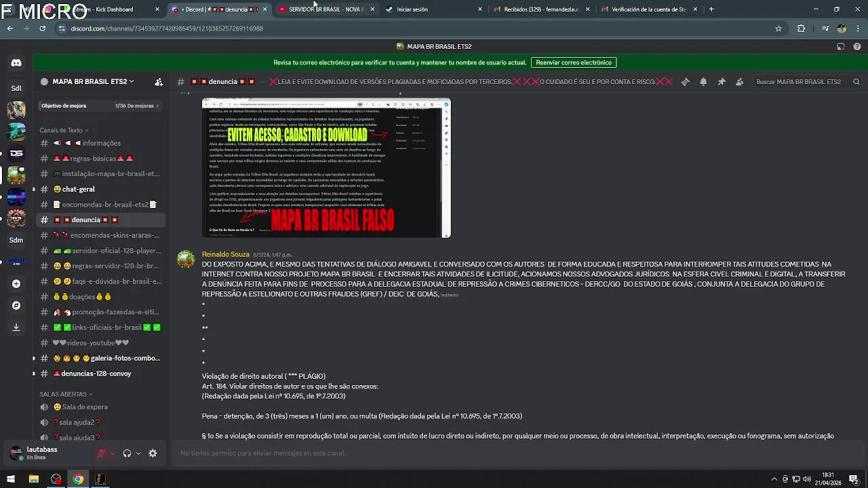This screenshot has width=868, height=488.
Task: Collapse Canais de Texto category
Action: 64,130
